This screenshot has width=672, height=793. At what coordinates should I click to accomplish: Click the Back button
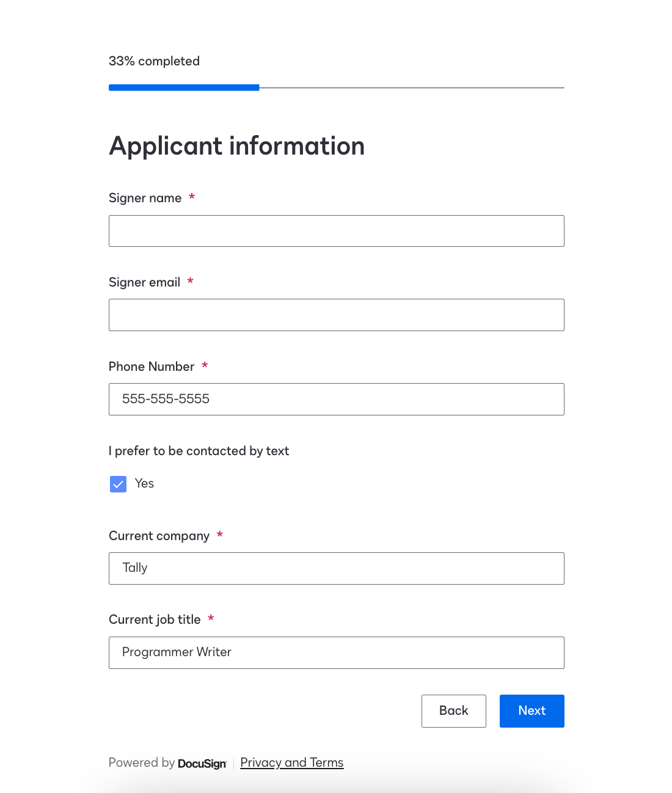[x=453, y=711]
